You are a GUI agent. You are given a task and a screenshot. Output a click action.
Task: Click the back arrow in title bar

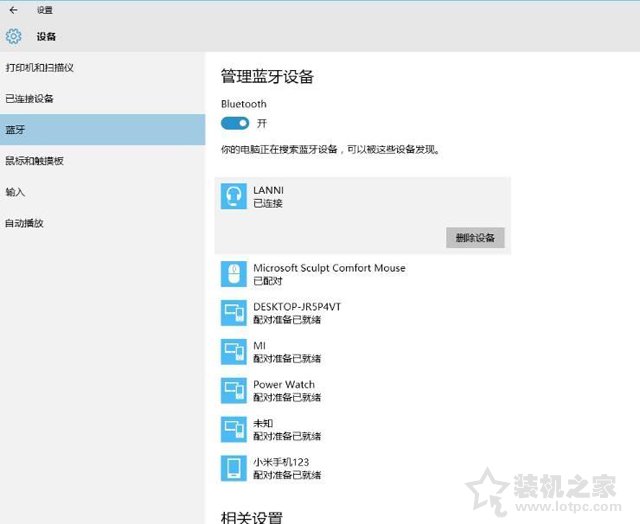point(13,10)
